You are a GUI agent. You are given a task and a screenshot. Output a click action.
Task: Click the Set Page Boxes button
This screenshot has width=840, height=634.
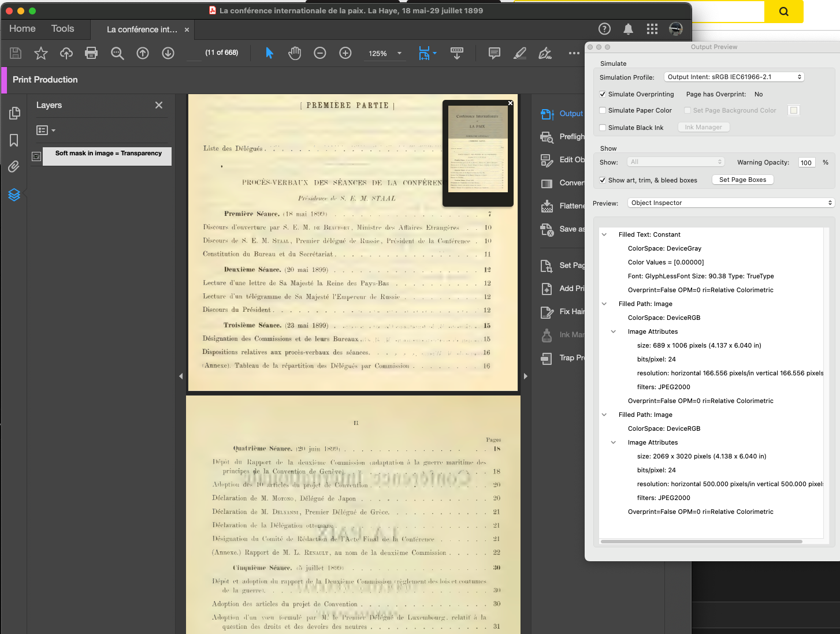click(742, 180)
